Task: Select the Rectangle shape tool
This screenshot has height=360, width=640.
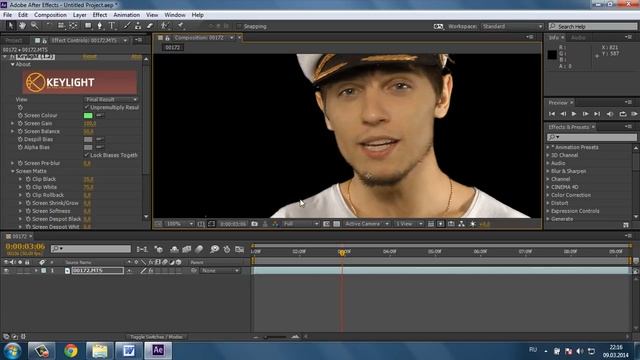Action: [x=88, y=26]
